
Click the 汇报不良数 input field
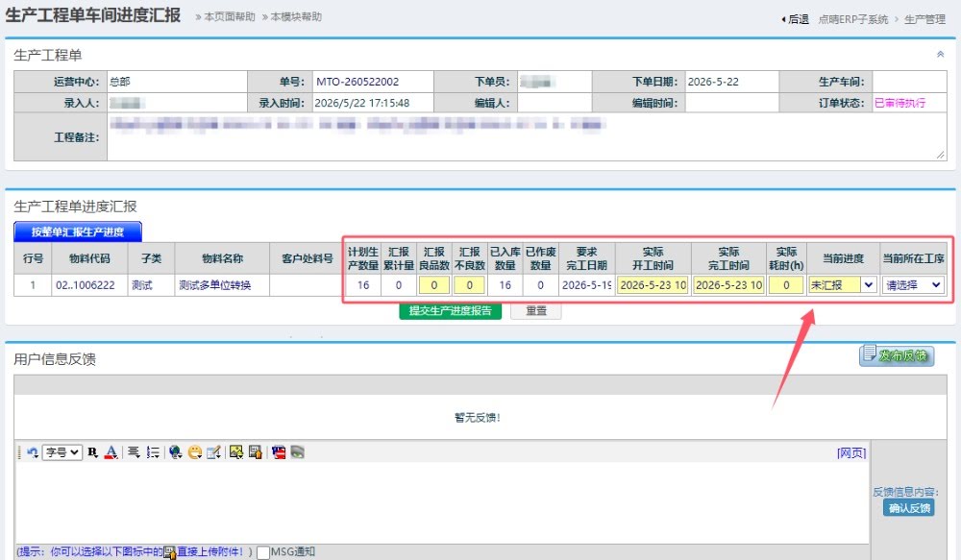point(470,285)
